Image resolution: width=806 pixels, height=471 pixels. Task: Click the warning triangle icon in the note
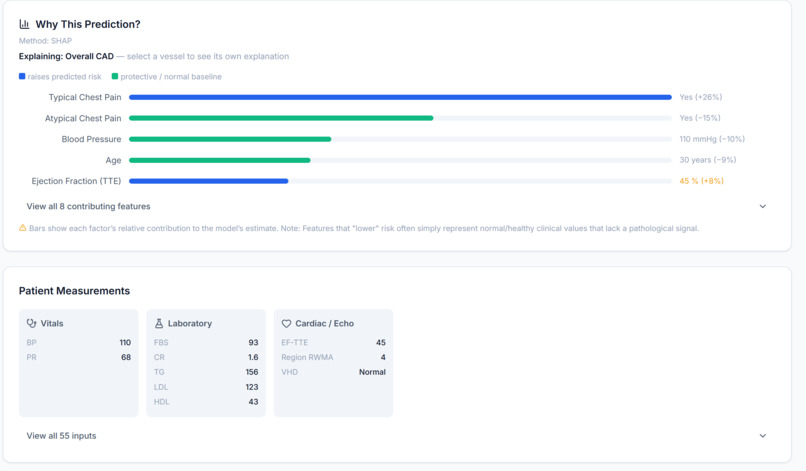click(23, 228)
